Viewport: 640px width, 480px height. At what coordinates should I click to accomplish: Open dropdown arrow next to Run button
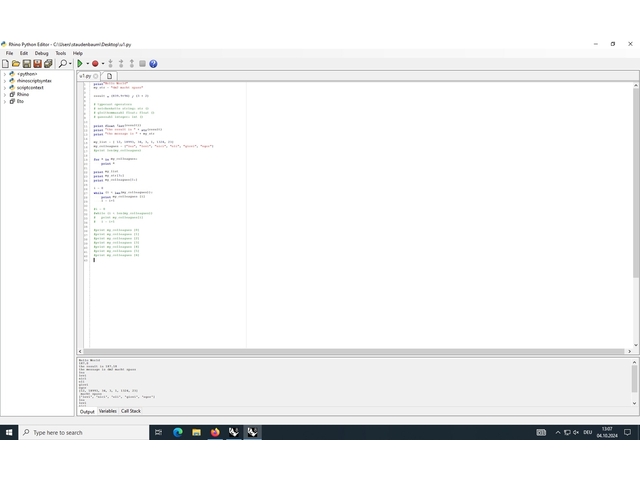87,64
